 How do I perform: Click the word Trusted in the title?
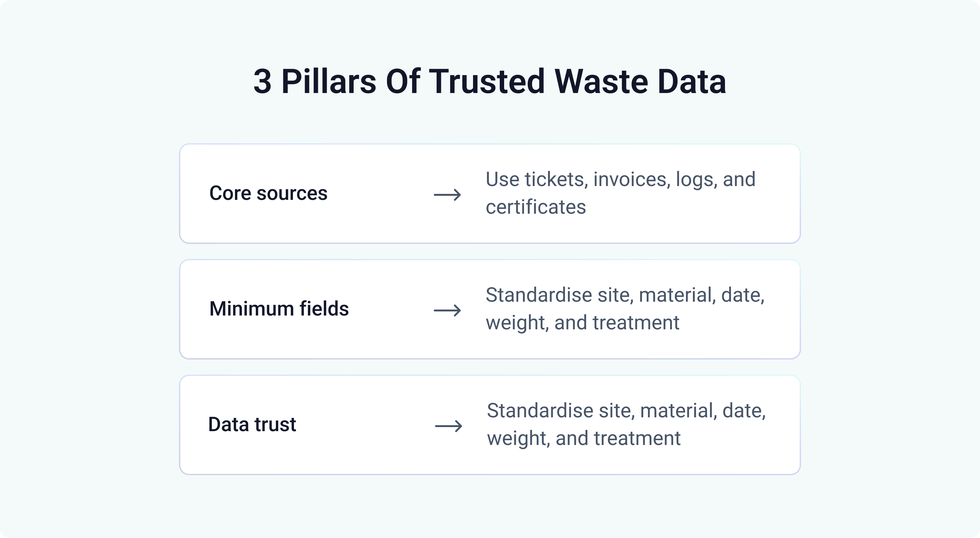[x=487, y=81]
